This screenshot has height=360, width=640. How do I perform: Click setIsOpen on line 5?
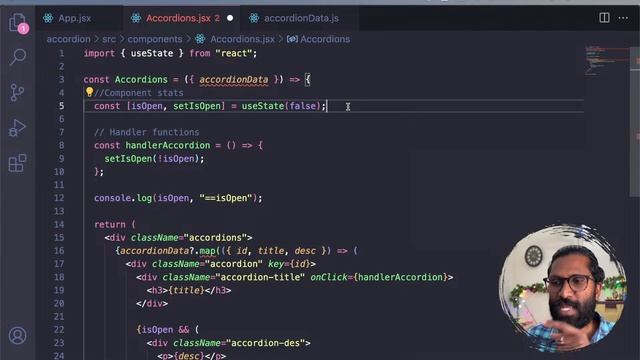tap(197, 106)
